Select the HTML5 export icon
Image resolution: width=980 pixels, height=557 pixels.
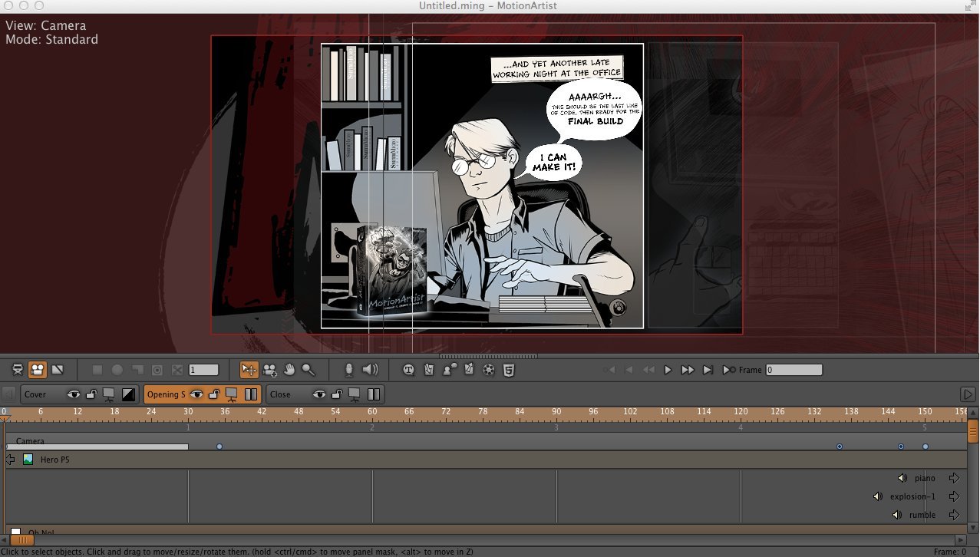click(x=508, y=370)
